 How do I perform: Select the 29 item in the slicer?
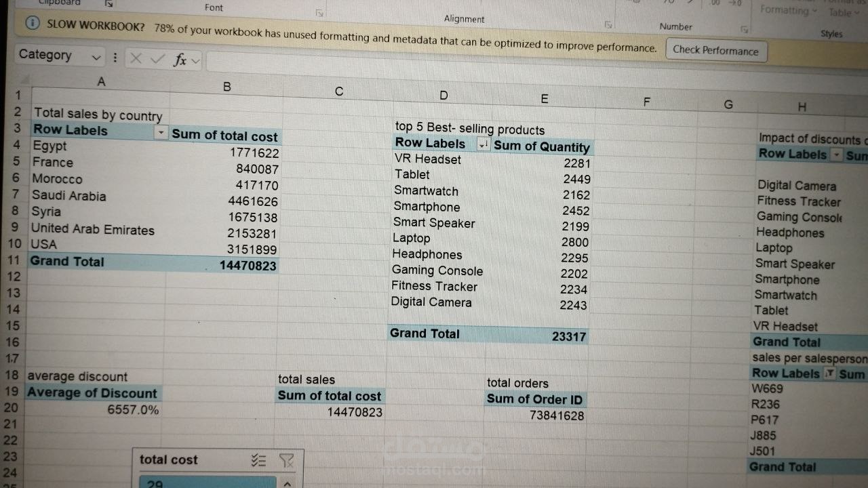208,483
